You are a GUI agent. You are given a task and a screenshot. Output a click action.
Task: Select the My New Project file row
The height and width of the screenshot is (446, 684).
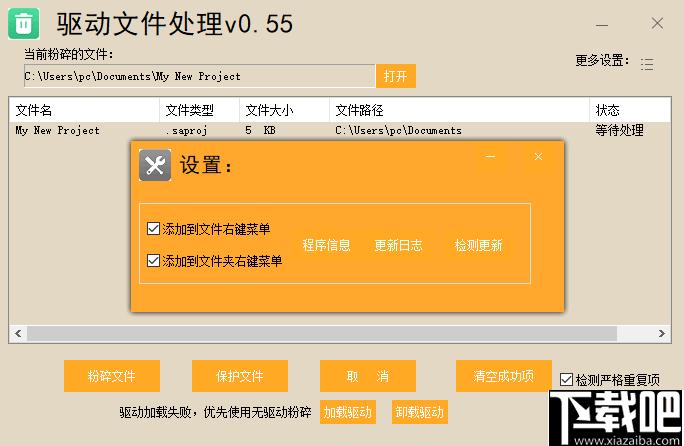point(340,130)
